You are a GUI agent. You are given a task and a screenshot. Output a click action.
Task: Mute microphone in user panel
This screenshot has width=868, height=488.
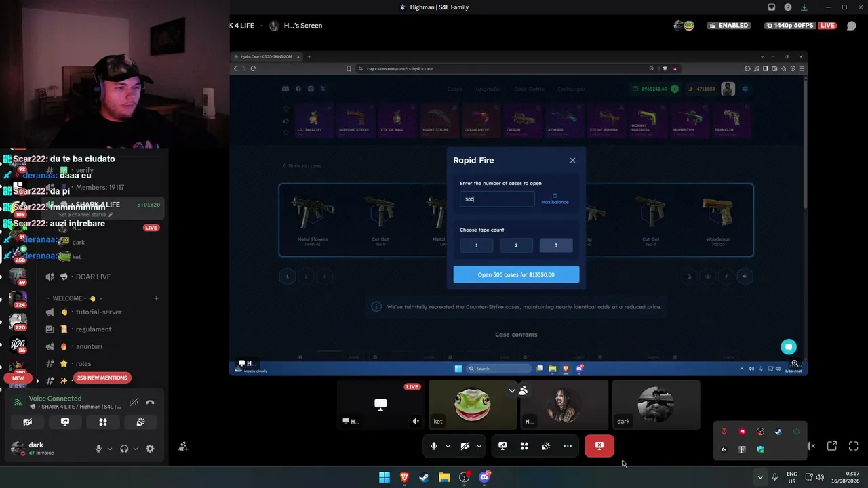[98, 449]
